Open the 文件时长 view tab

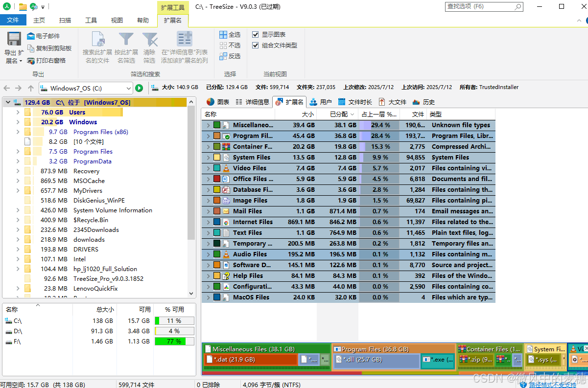point(355,102)
